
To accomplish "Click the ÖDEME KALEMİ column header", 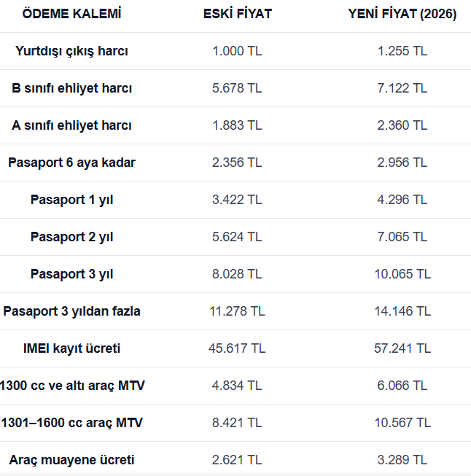I will coord(71,15).
